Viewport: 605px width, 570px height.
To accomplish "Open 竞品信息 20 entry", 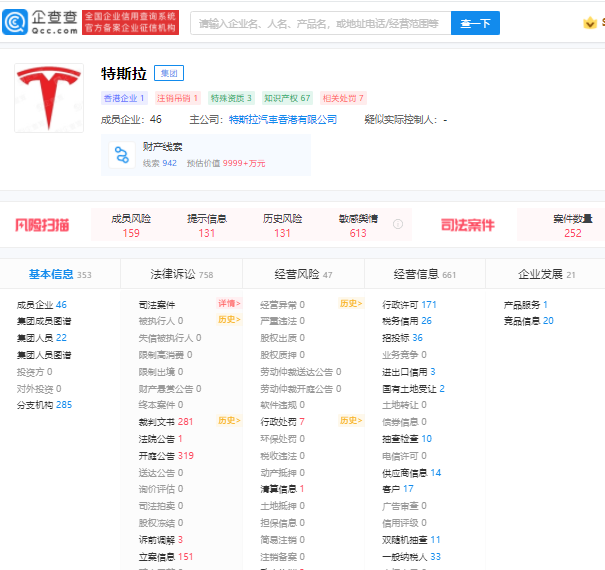I will tap(528, 321).
